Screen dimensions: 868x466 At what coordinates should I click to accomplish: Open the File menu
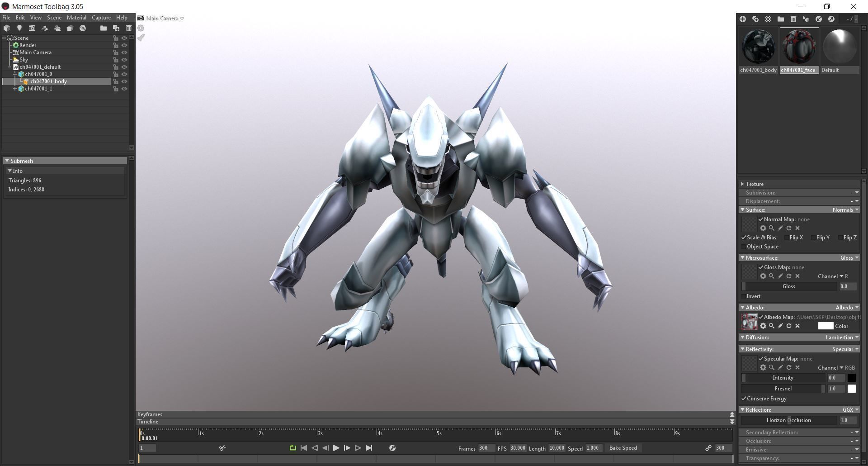point(6,18)
